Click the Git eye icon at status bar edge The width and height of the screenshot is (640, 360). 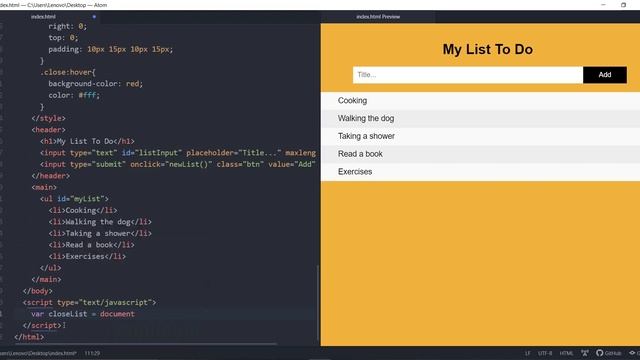click(x=633, y=353)
